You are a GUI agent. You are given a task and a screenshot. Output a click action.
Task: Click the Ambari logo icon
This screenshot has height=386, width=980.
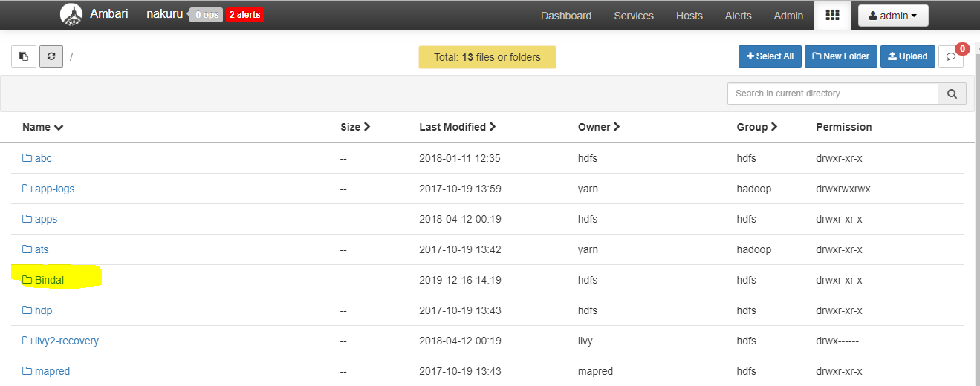71,15
